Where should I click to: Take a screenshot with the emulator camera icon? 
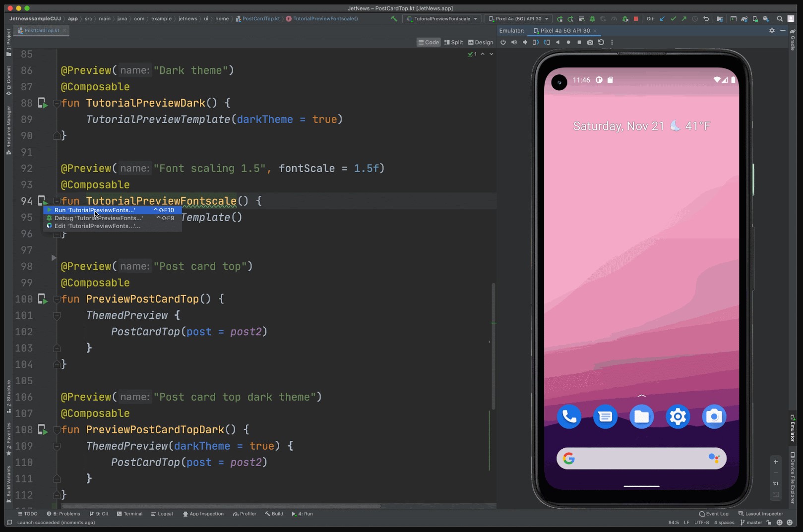coord(590,43)
